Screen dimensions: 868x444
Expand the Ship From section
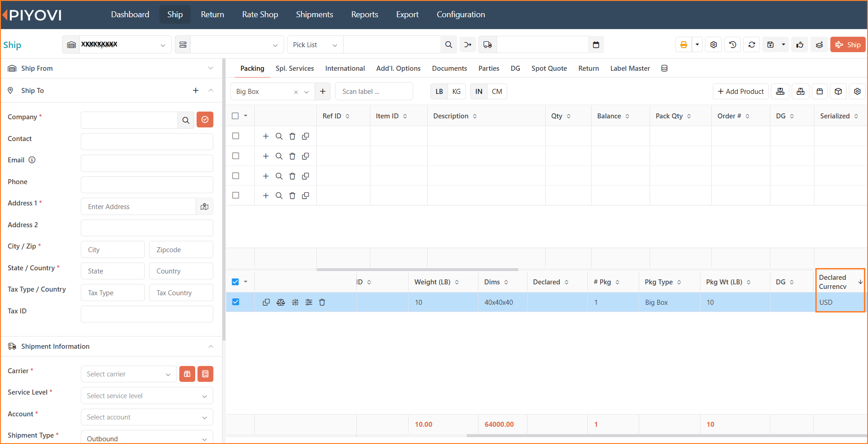tap(210, 68)
